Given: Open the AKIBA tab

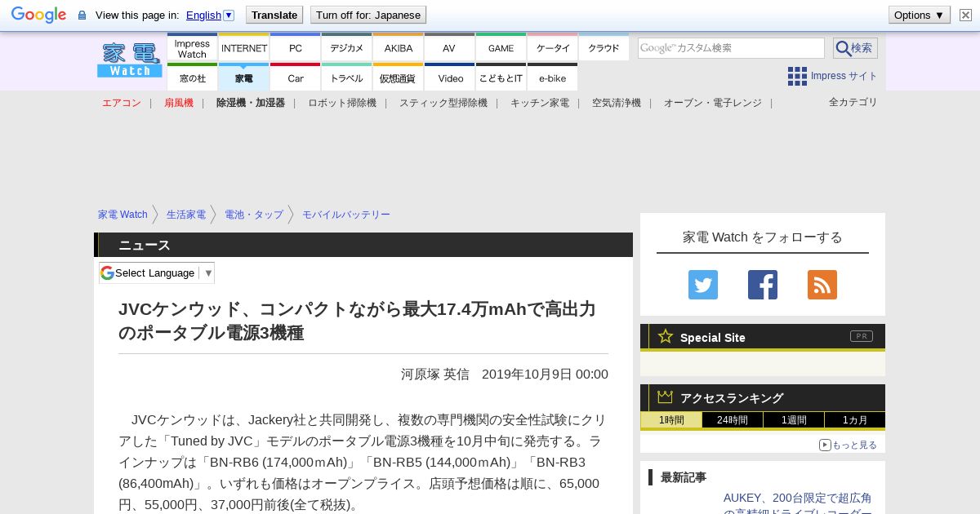Looking at the screenshot, I should pos(399,48).
